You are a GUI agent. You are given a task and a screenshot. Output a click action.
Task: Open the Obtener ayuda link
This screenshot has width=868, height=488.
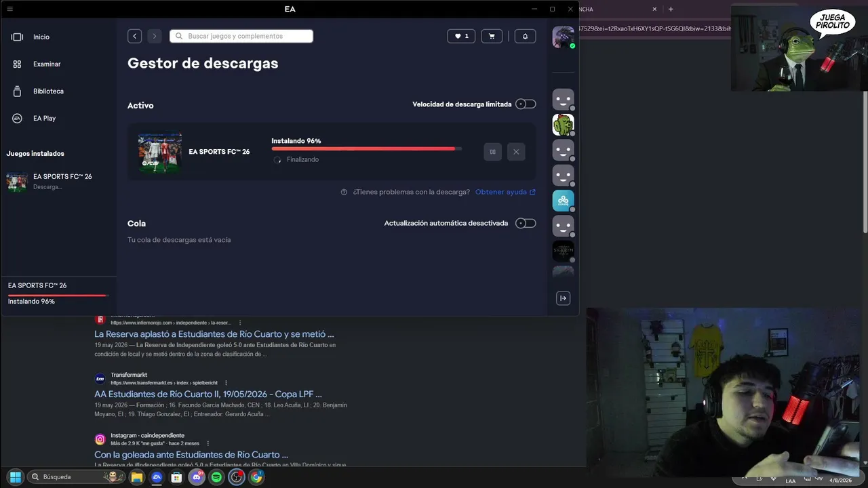click(505, 192)
